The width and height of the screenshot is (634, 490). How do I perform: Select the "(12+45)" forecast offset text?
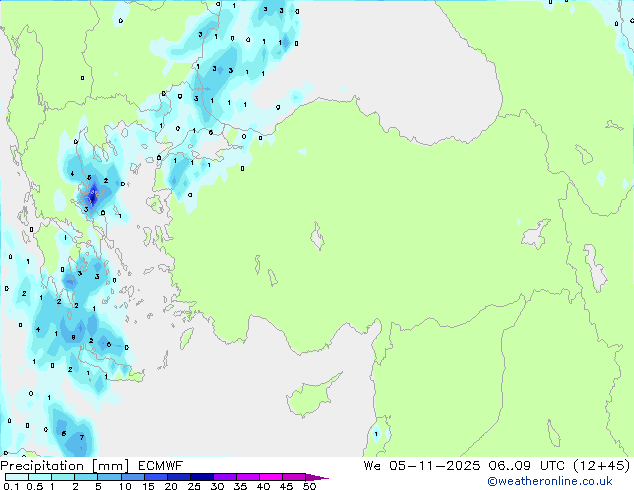pyautogui.click(x=602, y=465)
